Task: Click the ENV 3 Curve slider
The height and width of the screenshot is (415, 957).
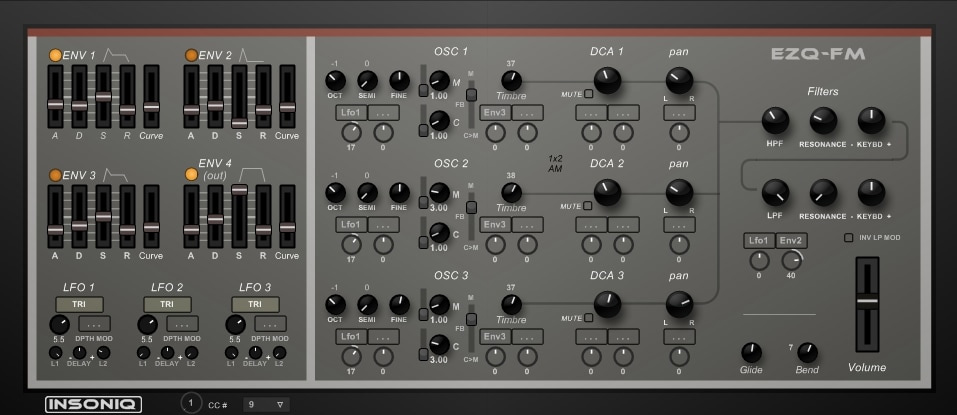Action: (151, 217)
